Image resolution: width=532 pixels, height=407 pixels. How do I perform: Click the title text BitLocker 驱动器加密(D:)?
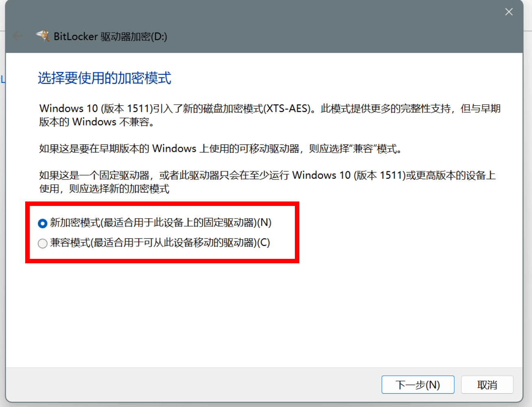110,37
